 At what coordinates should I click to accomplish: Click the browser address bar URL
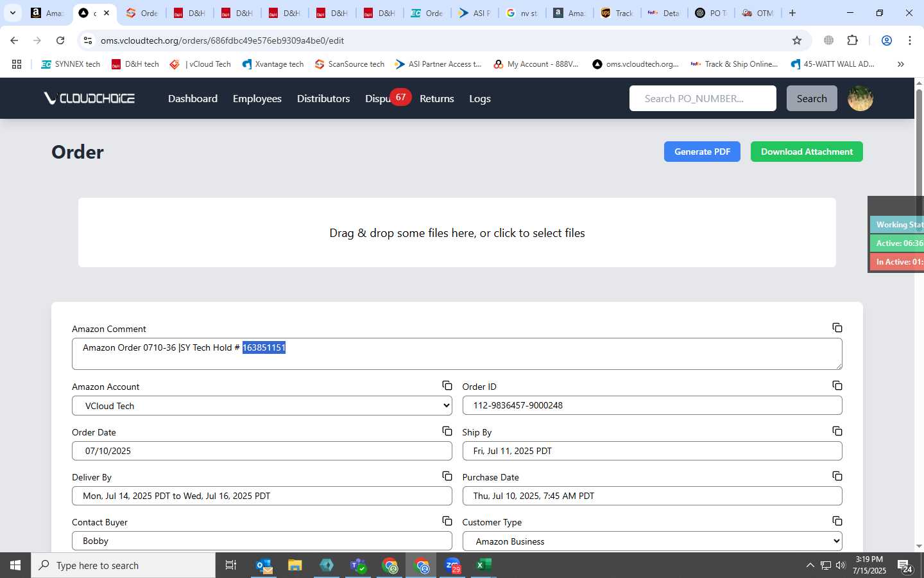click(222, 40)
